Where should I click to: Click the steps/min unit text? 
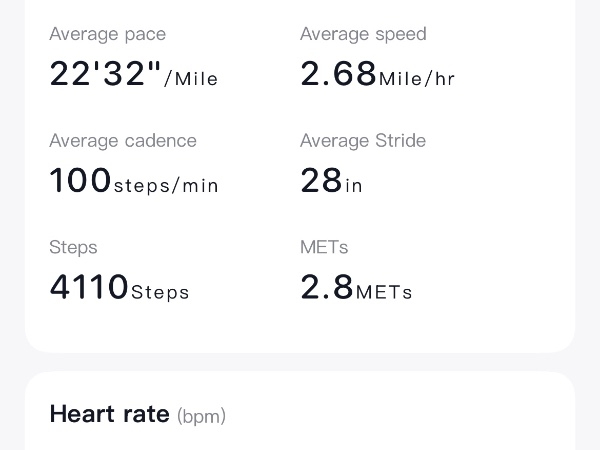click(x=166, y=186)
